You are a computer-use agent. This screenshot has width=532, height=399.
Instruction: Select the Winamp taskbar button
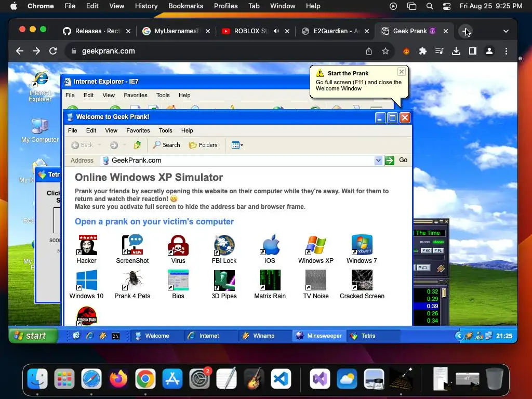[265, 336]
